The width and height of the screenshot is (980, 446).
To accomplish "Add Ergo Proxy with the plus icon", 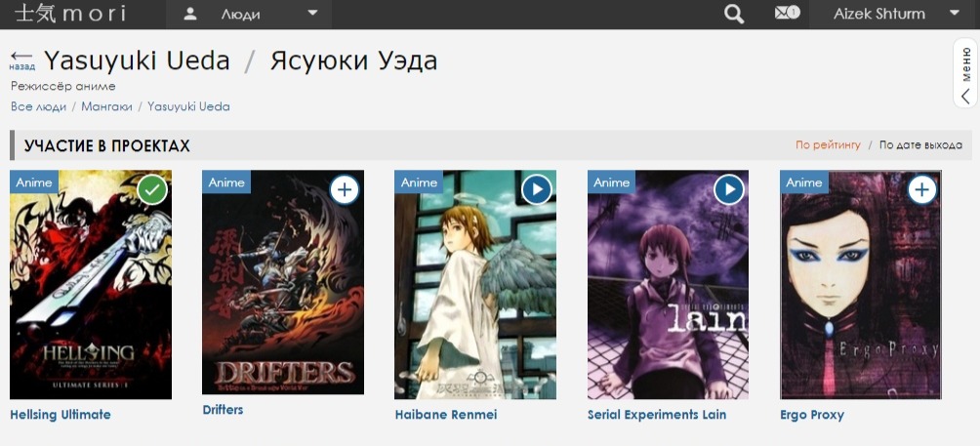I will pyautogui.click(x=922, y=189).
